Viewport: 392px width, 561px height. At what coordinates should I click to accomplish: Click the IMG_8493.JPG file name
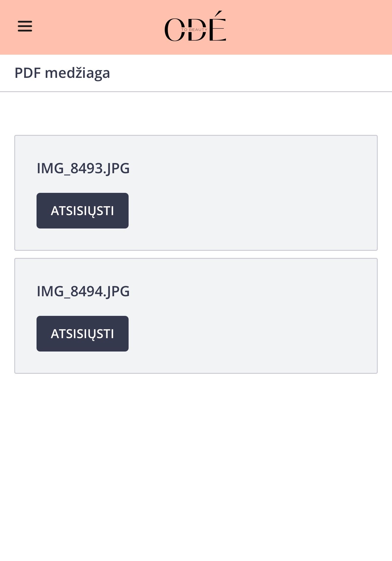point(83,168)
